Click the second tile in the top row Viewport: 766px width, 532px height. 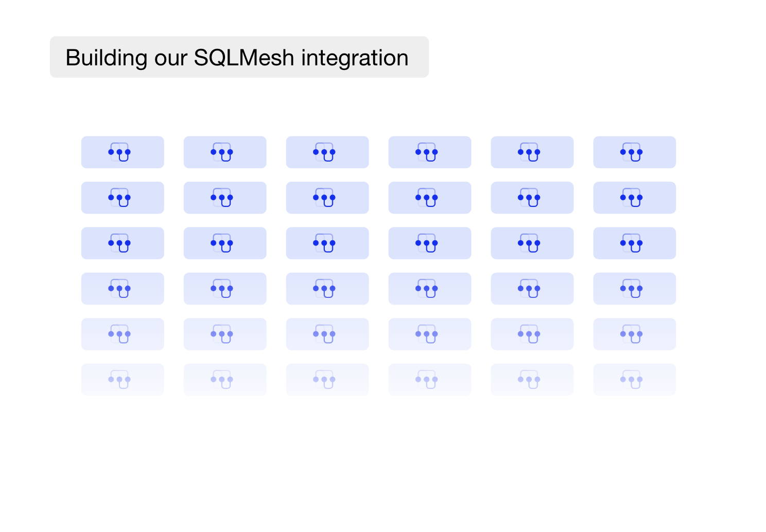coord(225,152)
